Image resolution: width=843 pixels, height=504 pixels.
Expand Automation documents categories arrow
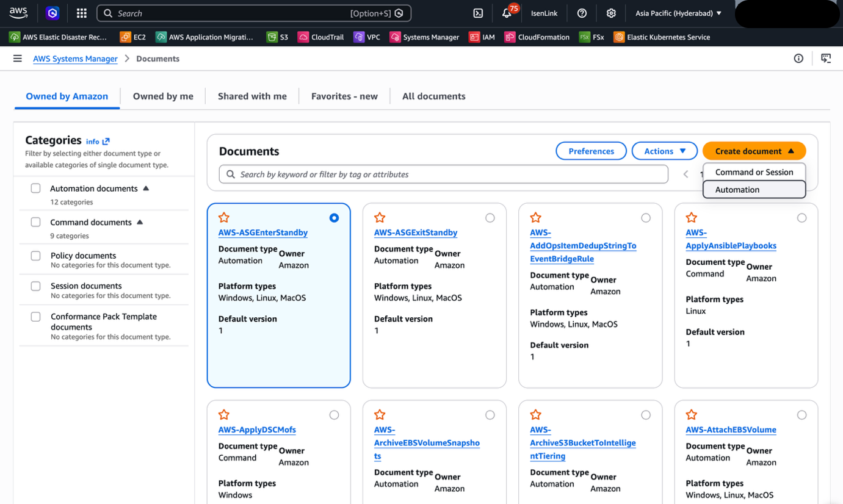pyautogui.click(x=146, y=189)
